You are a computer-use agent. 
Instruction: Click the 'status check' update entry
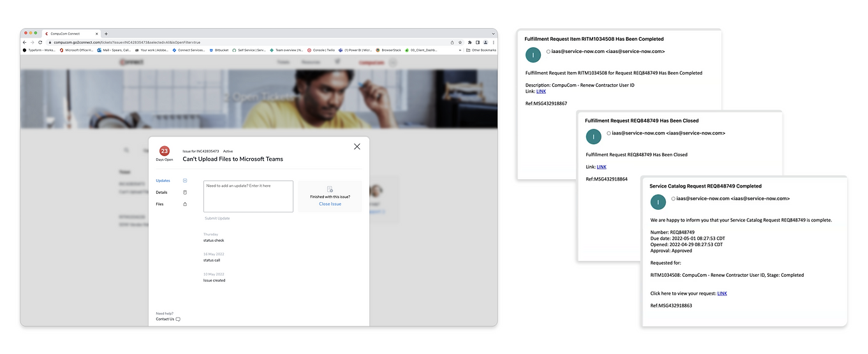214,240
